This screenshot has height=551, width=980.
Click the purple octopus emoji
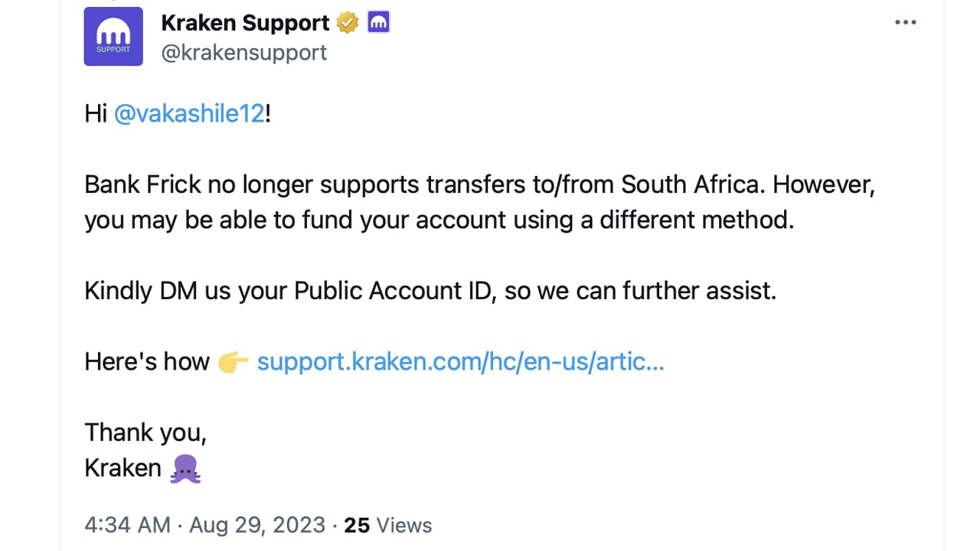point(185,468)
